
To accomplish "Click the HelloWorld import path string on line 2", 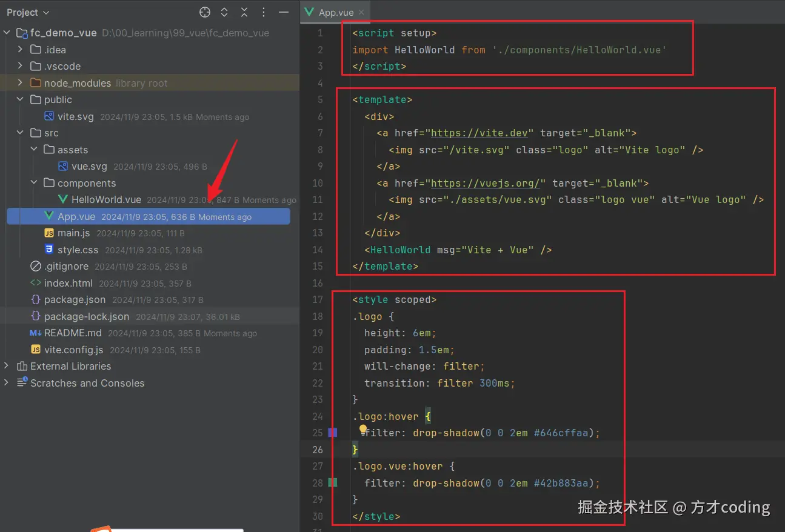I will [579, 50].
